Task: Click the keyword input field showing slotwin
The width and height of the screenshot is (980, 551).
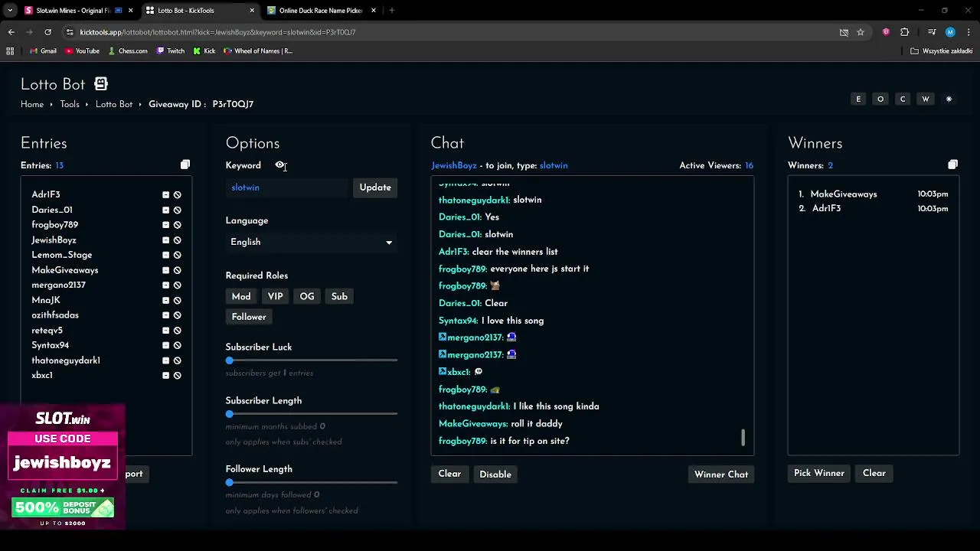Action: point(287,187)
